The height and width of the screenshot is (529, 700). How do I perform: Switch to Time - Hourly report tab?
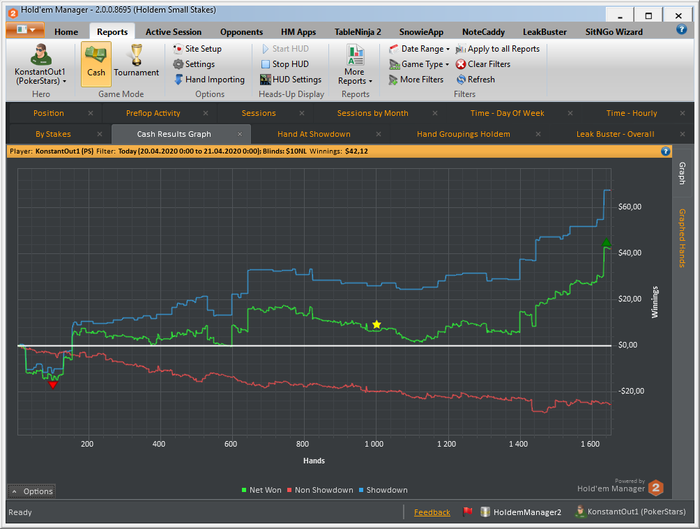point(632,113)
